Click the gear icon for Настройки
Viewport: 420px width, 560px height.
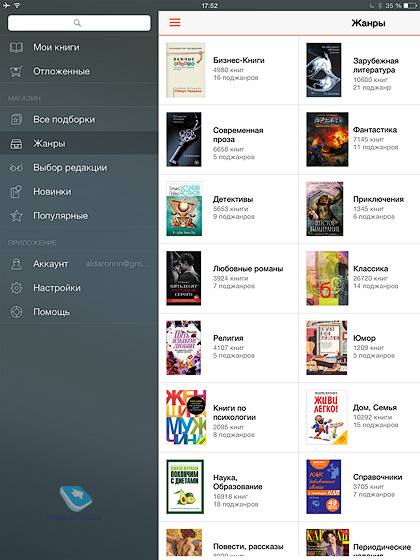click(x=16, y=288)
